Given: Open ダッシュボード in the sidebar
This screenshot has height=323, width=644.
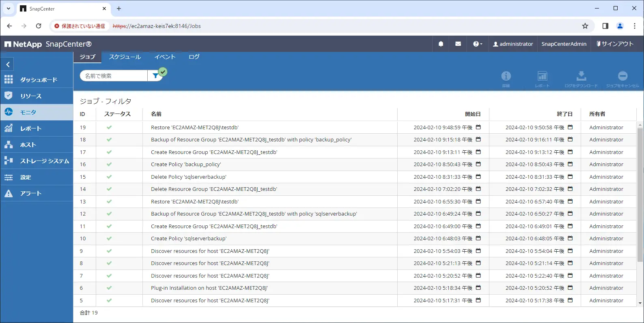Looking at the screenshot, I should [37, 80].
